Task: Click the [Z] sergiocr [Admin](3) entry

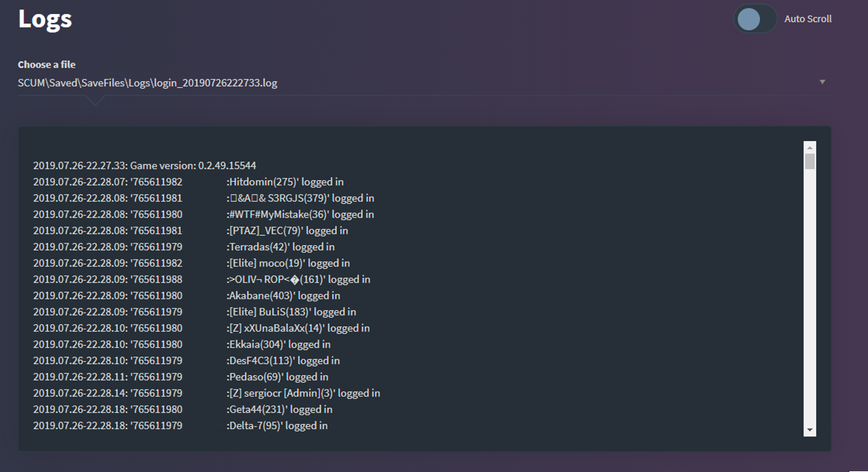Action: tap(303, 393)
